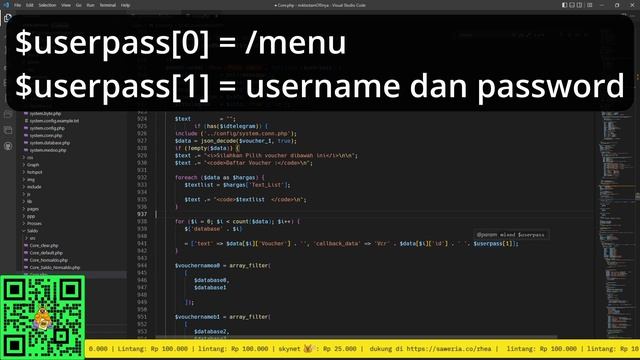The image size is (640, 360).
Task: Open system.conn.php file
Action: coord(46,136)
